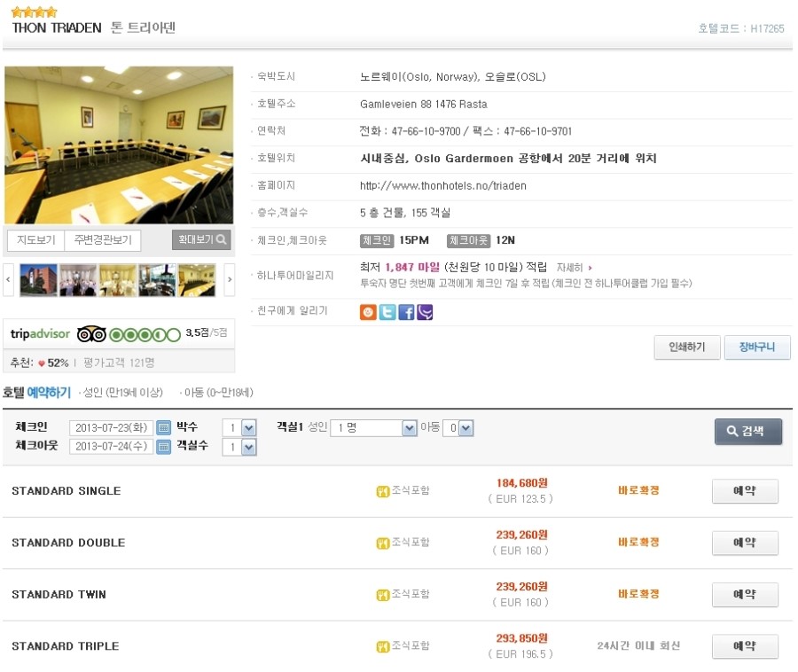
Task: Show next hotel thumbnails
Action: pyautogui.click(x=230, y=279)
